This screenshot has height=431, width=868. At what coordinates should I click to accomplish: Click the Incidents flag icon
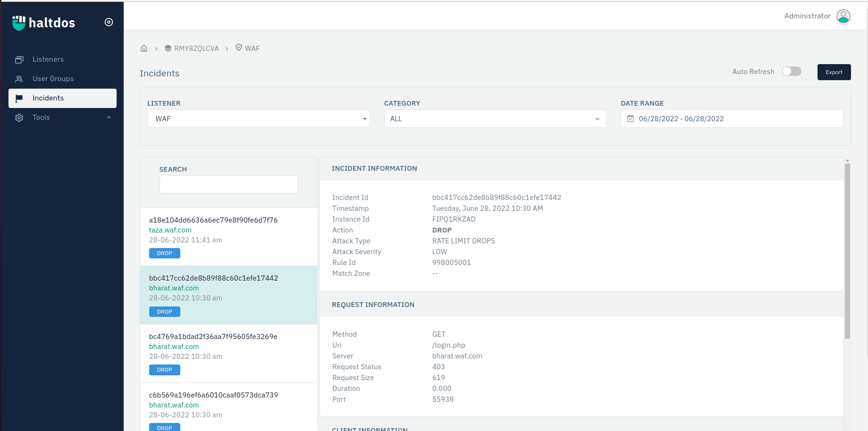pos(19,98)
